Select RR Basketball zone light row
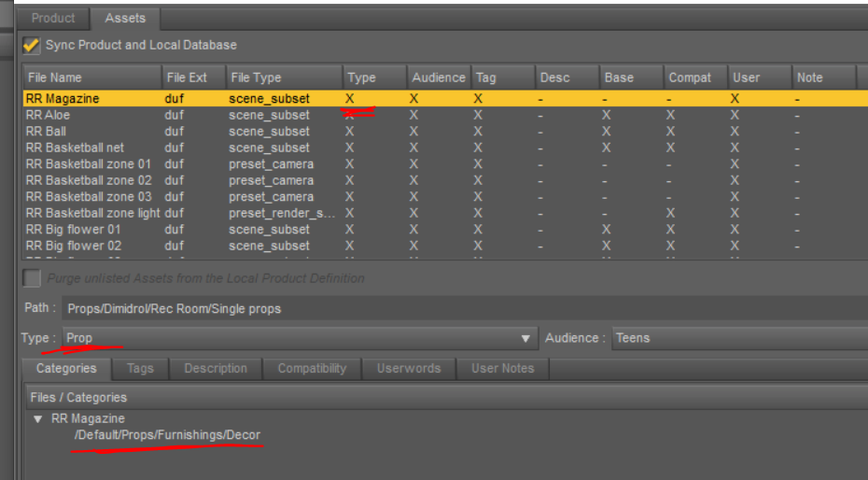The image size is (868, 480). (445, 213)
